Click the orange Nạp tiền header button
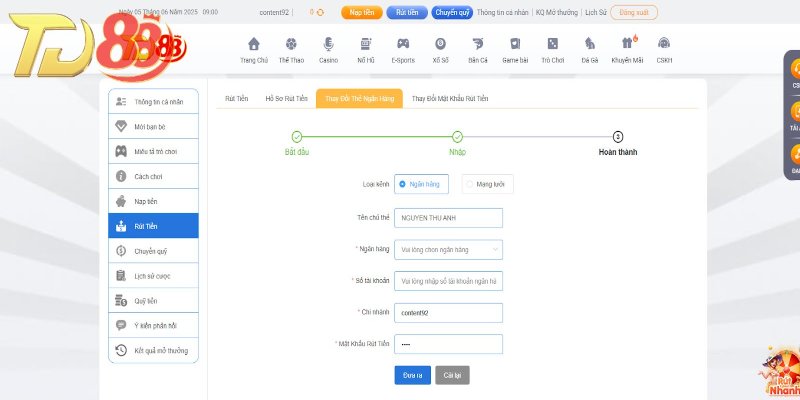 pyautogui.click(x=362, y=12)
